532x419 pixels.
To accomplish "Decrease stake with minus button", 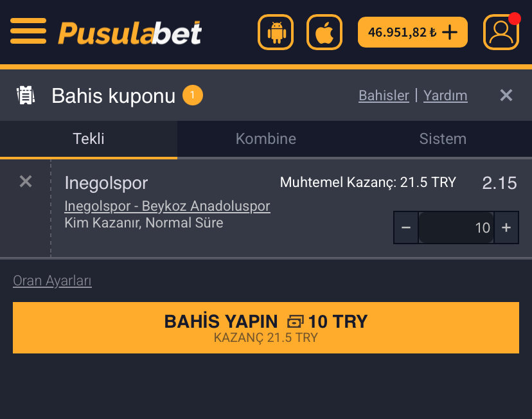I will point(406,227).
